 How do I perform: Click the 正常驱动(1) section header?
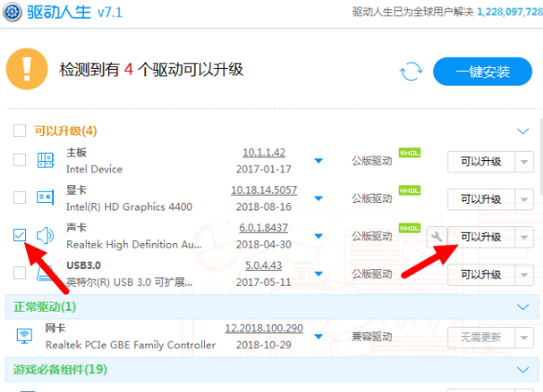(x=272, y=307)
